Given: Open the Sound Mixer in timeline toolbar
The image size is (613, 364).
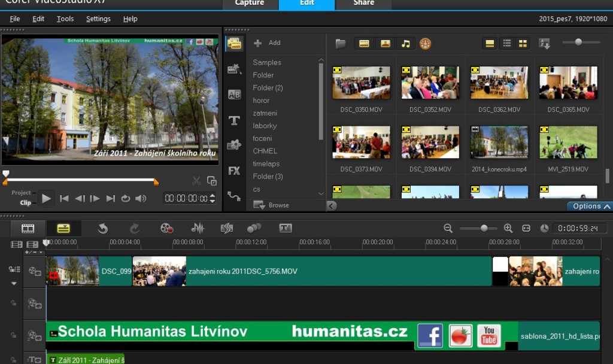Looking at the screenshot, I should (x=198, y=228).
